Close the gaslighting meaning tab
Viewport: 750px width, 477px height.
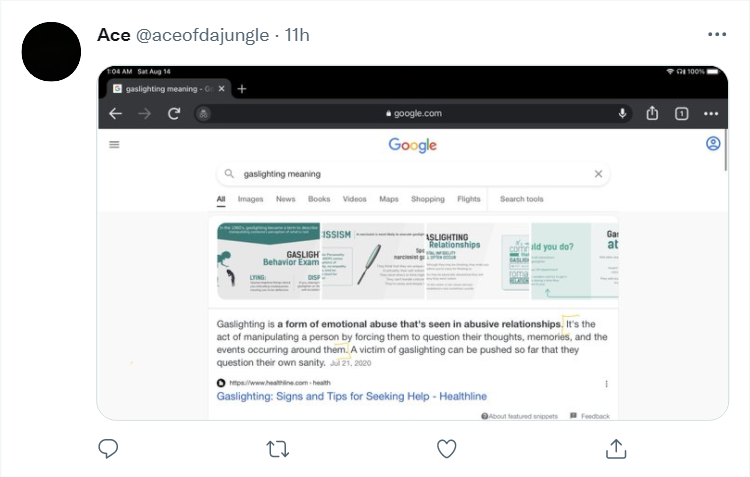coord(221,89)
